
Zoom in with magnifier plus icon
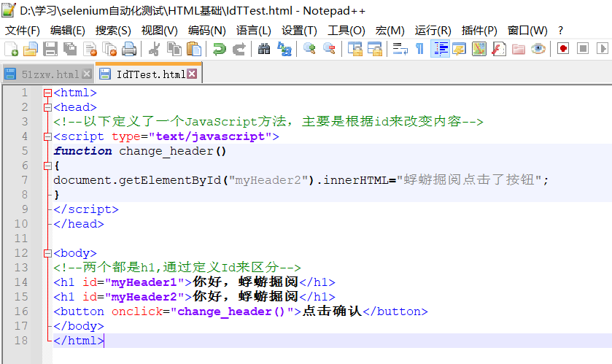click(309, 49)
